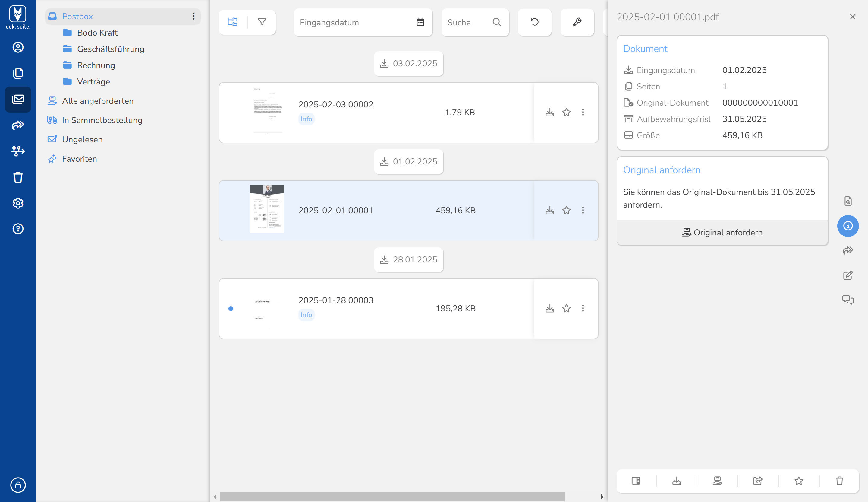The height and width of the screenshot is (502, 868).
Task: Click the wrench tools icon
Action: pos(577,22)
